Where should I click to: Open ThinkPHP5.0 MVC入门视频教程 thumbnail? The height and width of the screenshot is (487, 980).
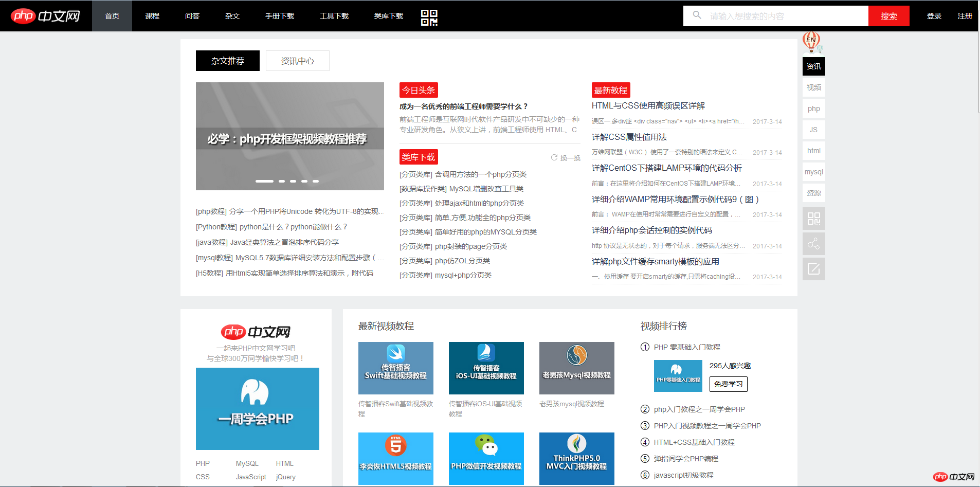point(577,459)
